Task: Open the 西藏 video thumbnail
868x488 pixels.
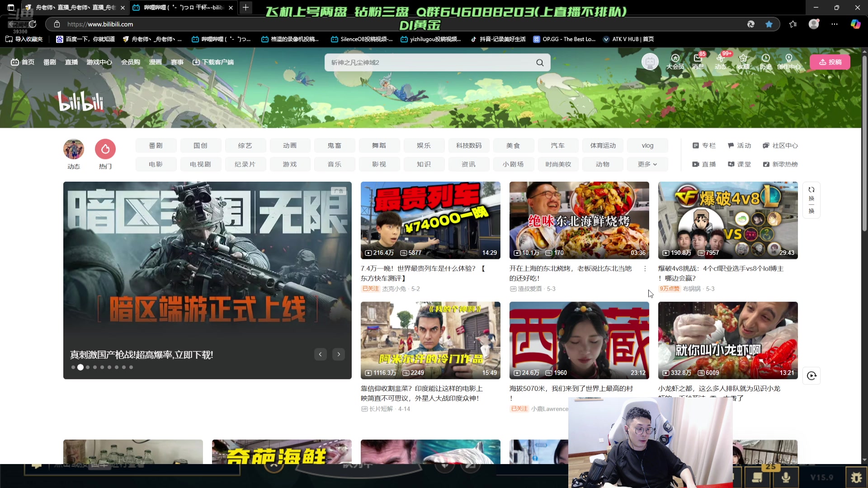Action: pos(579,340)
